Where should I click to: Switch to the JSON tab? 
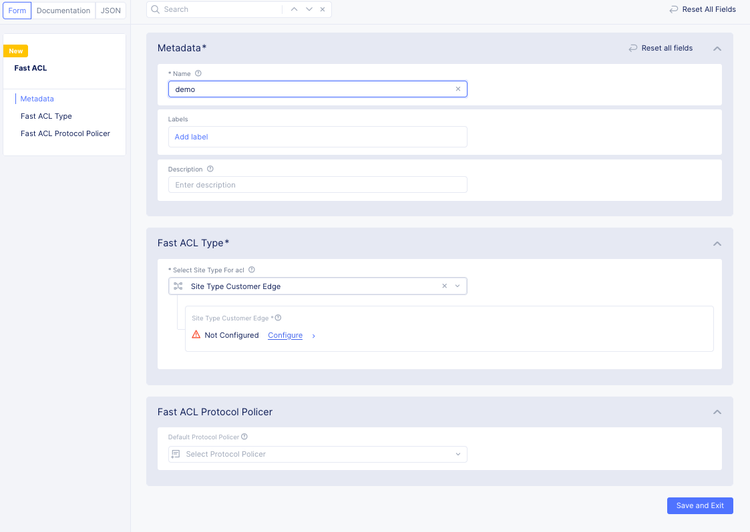[111, 11]
